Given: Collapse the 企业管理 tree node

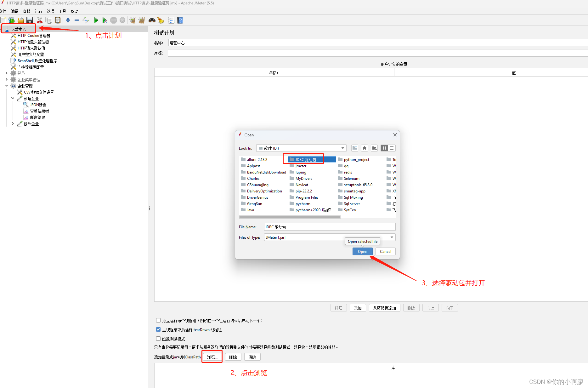Looking at the screenshot, I should tap(7, 86).
